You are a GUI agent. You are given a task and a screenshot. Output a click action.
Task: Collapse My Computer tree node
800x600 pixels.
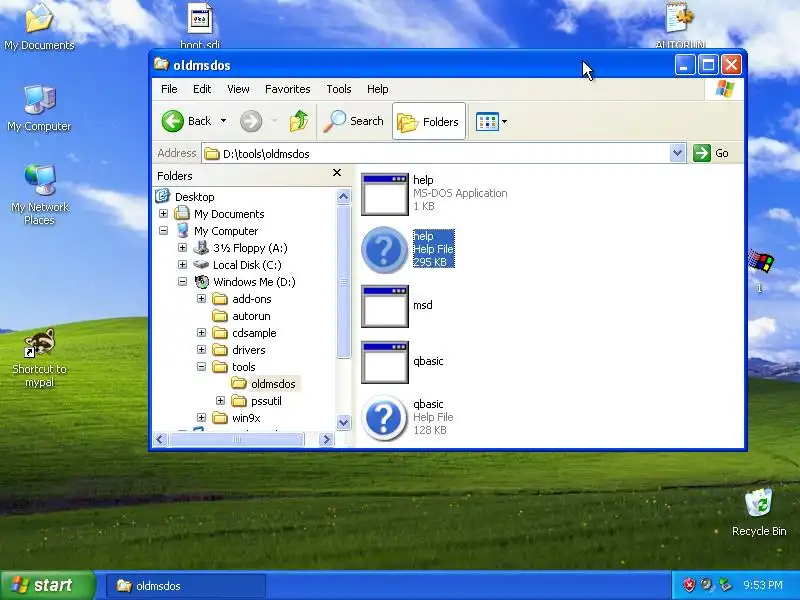[163, 231]
